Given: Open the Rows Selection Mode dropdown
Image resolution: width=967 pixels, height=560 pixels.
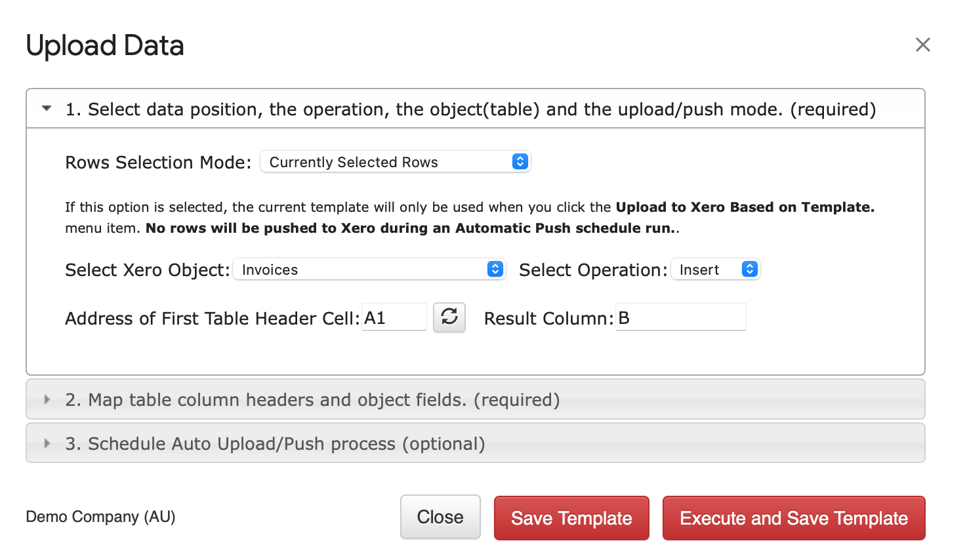Looking at the screenshot, I should tap(395, 162).
